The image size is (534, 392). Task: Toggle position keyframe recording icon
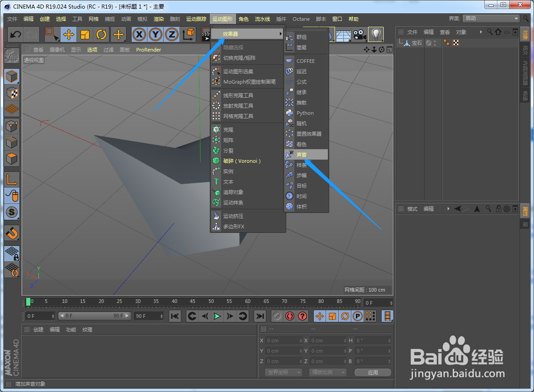point(319,316)
